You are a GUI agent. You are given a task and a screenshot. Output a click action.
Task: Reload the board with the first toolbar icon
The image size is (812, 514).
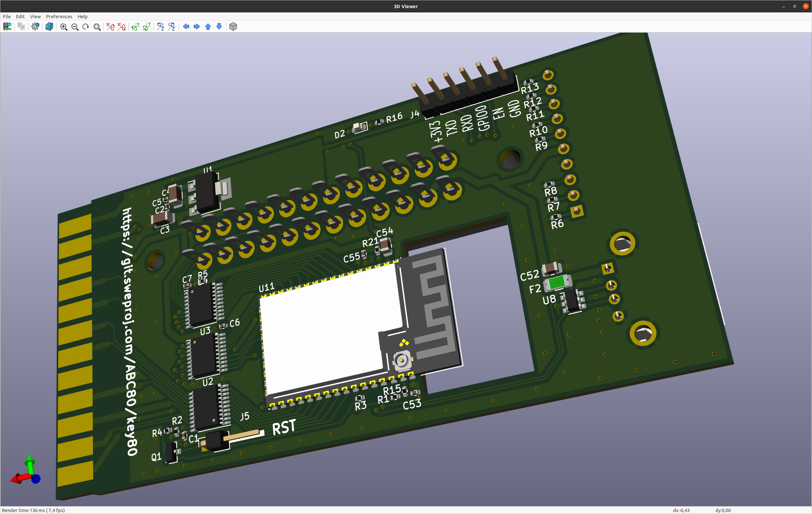[x=7, y=26]
